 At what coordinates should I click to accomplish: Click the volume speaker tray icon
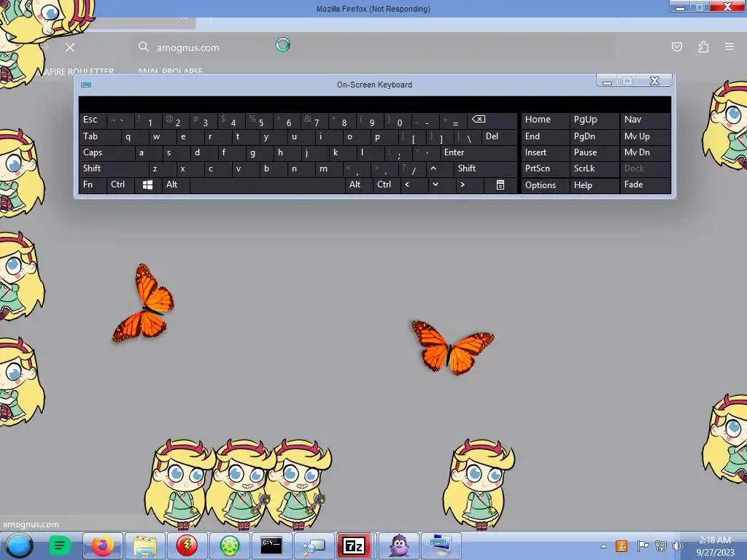[x=678, y=546]
